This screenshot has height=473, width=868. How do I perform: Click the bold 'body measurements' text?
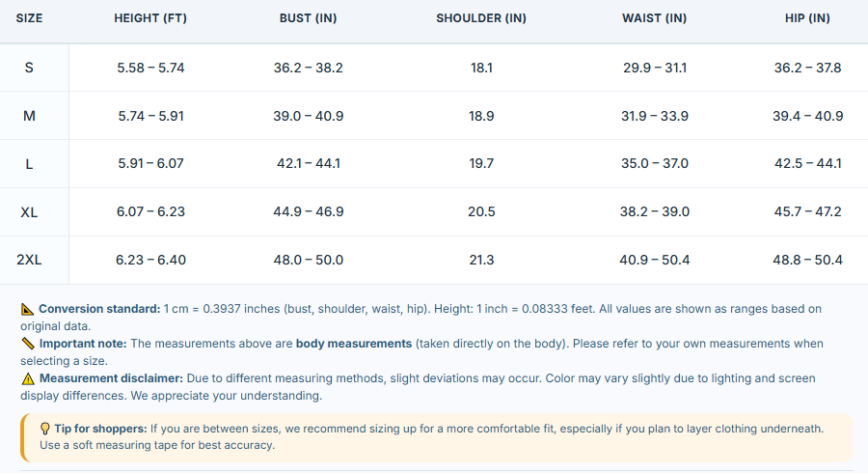354,344
